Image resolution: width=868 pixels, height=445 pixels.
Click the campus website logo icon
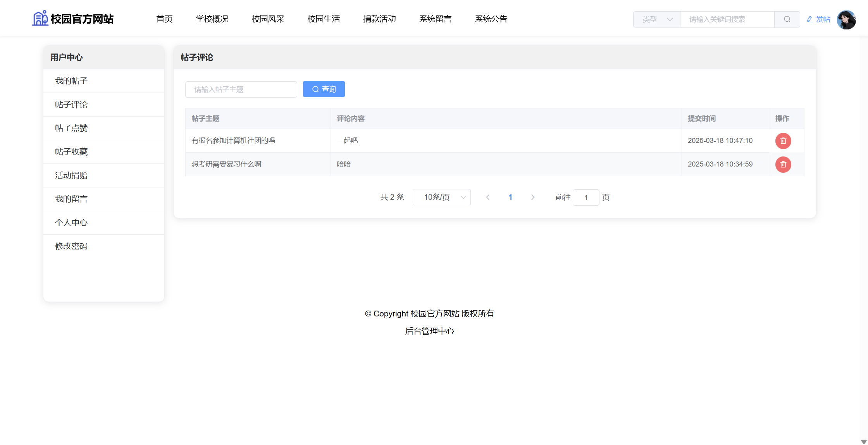click(x=40, y=19)
